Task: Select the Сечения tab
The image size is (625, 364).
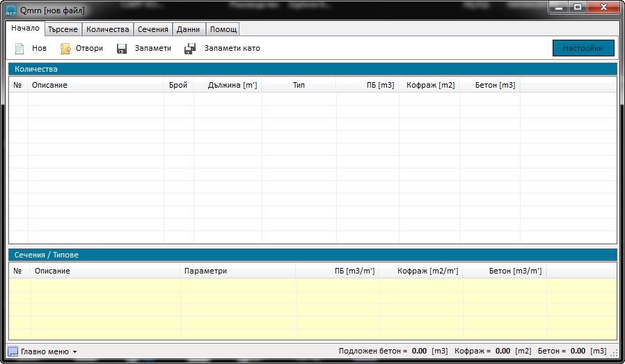Action: (152, 29)
